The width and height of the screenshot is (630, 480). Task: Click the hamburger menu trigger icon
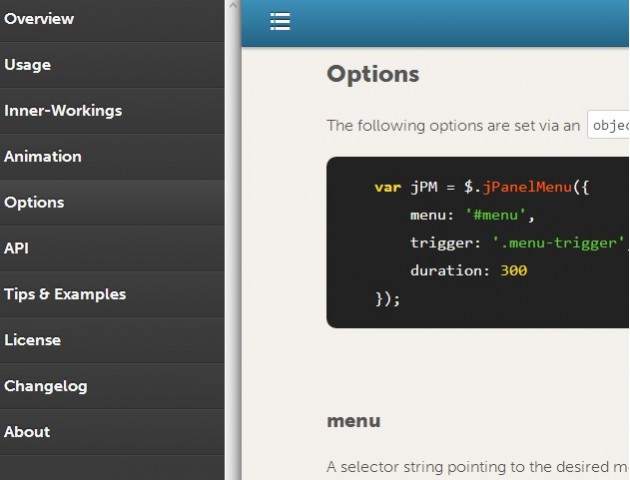click(280, 22)
